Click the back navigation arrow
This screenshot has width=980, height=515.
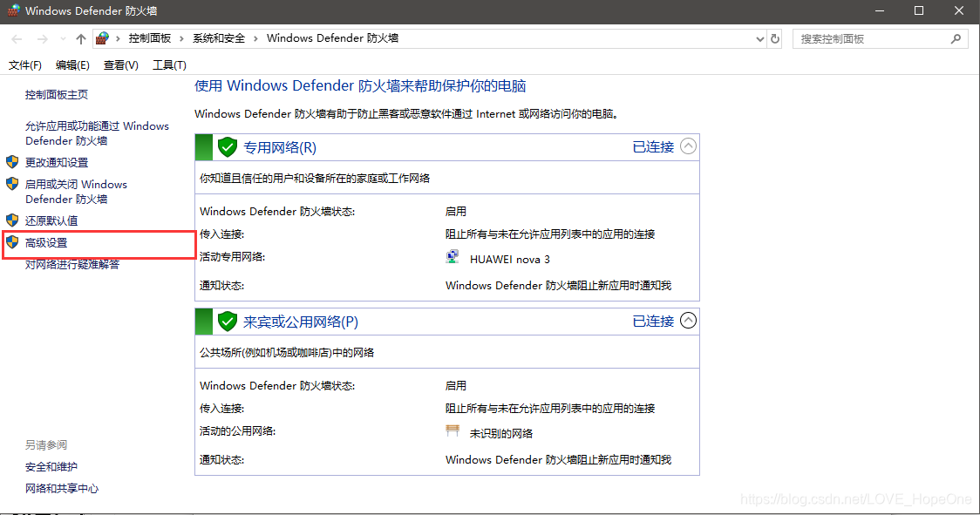pyautogui.click(x=17, y=38)
